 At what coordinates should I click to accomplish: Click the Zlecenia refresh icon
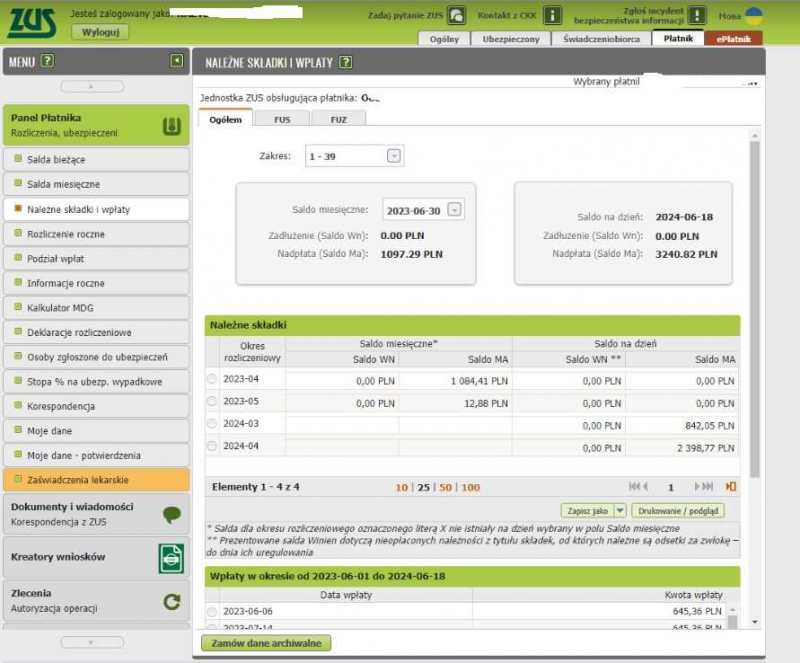point(171,601)
